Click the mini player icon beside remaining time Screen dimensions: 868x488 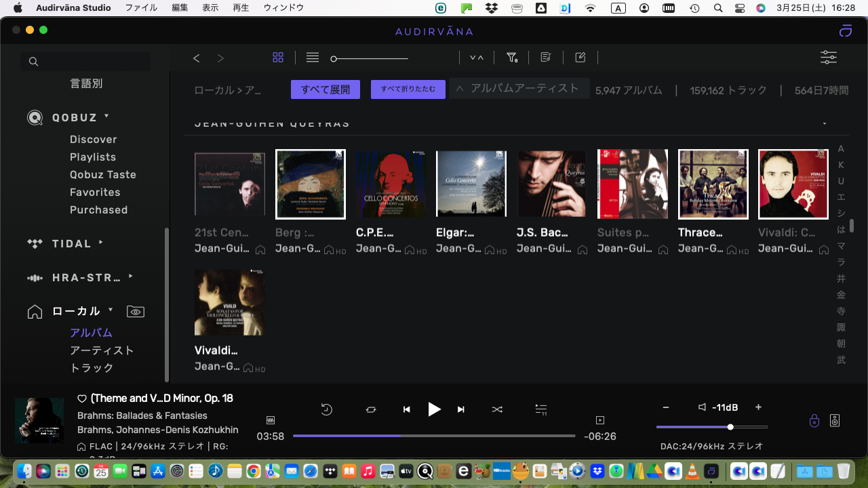tap(599, 420)
